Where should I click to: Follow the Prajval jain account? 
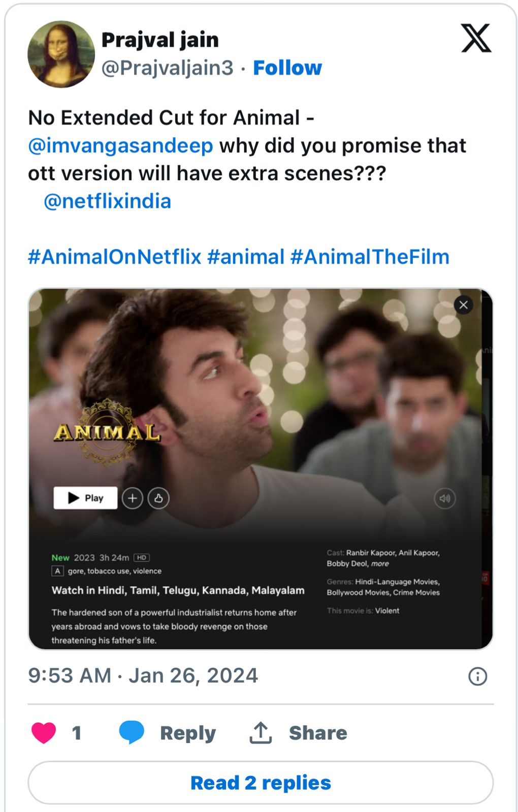tap(287, 68)
